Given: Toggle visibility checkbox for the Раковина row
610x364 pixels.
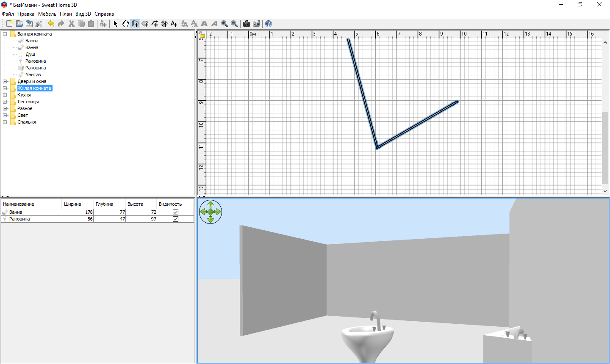Looking at the screenshot, I should 175,219.
